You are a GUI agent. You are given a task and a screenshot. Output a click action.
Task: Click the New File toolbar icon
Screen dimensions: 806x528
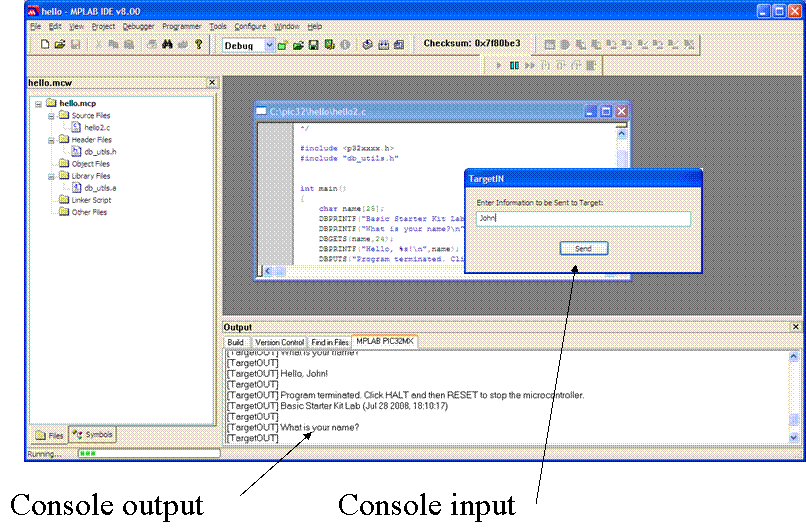coord(45,45)
